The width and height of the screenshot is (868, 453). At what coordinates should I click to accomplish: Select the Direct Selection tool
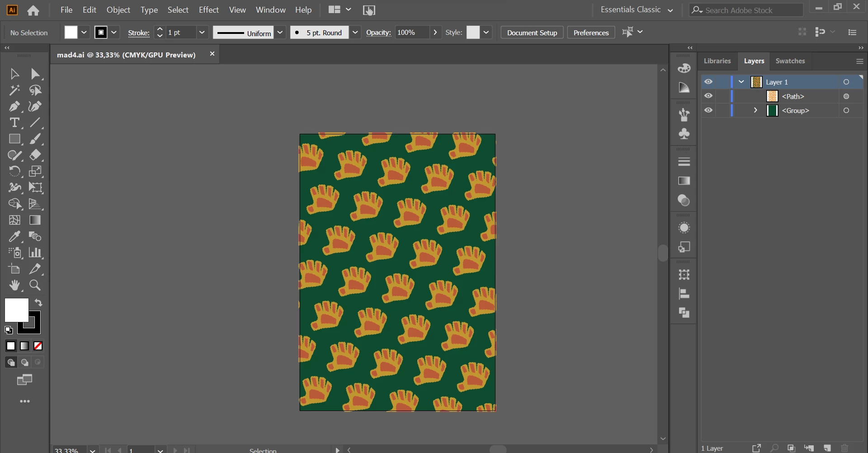(35, 74)
